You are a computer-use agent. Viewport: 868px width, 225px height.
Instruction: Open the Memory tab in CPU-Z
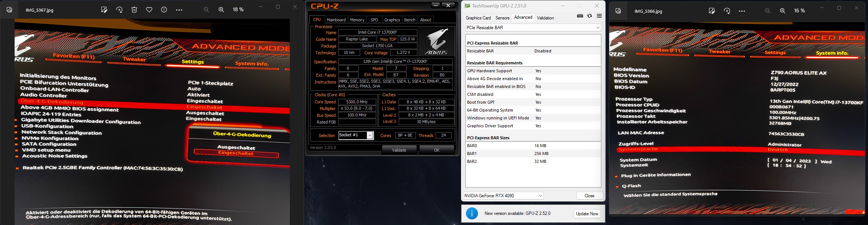point(357,20)
